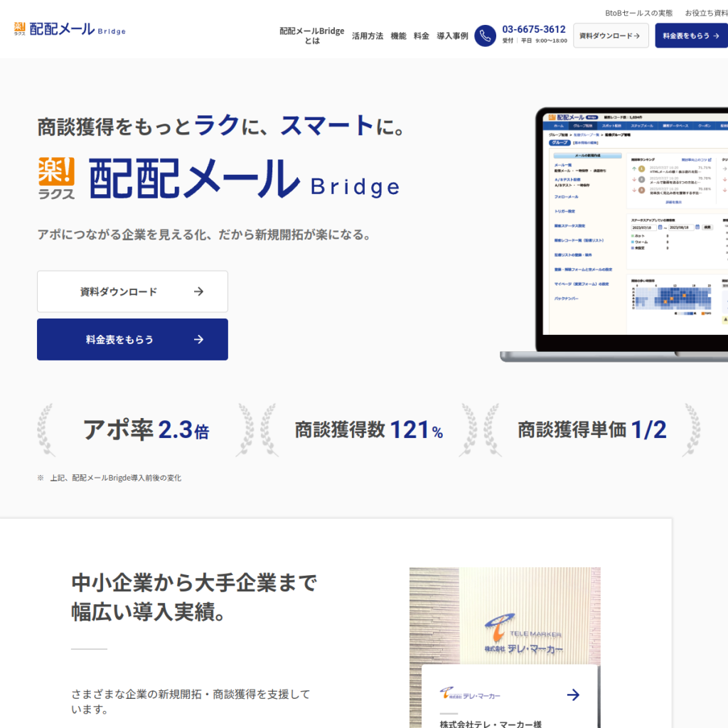Click the テレ・マーカー small logo in card

point(471,694)
